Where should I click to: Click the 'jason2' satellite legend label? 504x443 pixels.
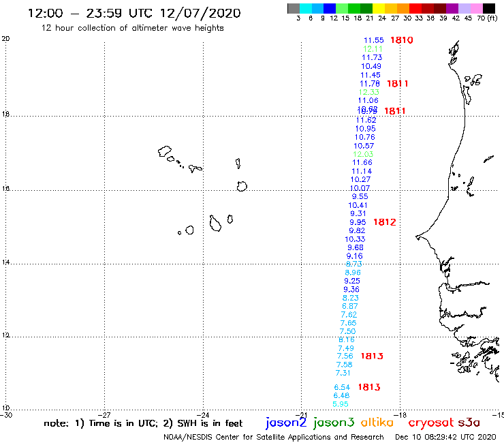[286, 423]
